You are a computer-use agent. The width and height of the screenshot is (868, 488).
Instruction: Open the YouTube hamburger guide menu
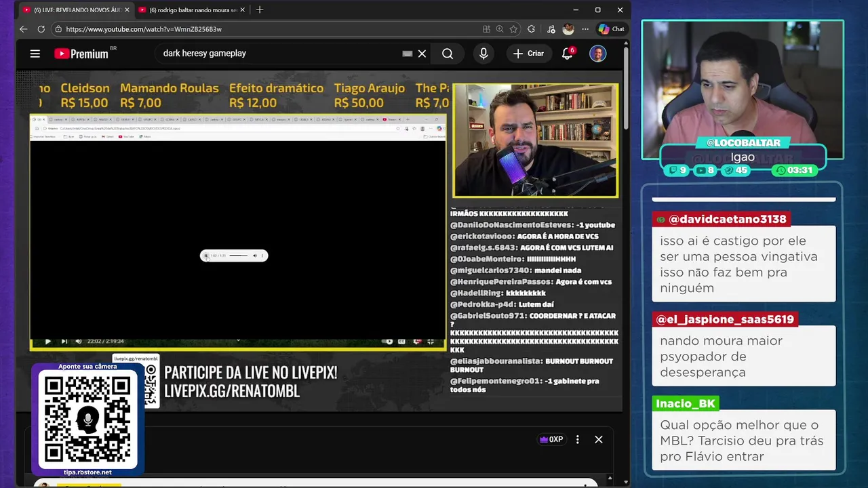pos(35,54)
